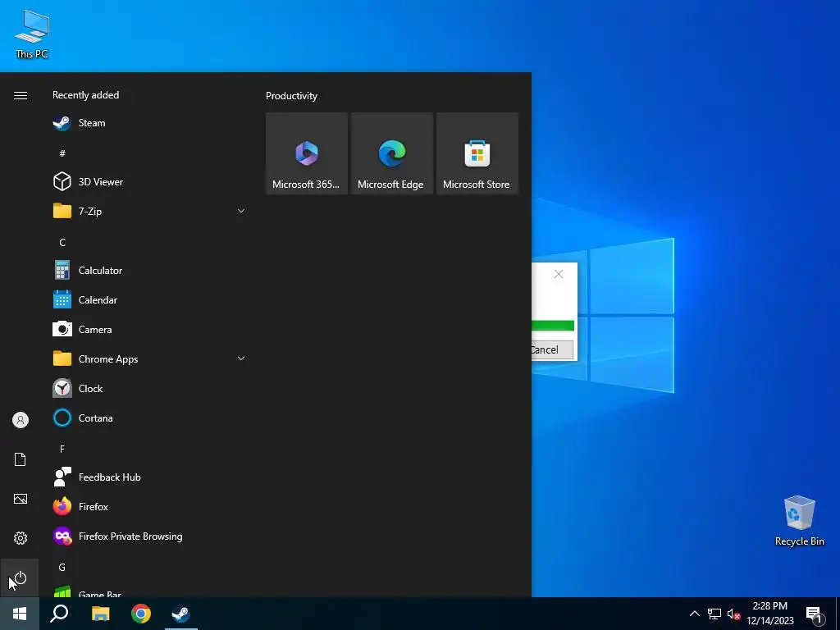Viewport: 840px width, 630px height.
Task: Click the green progress bar in the dialog
Action: (553, 326)
